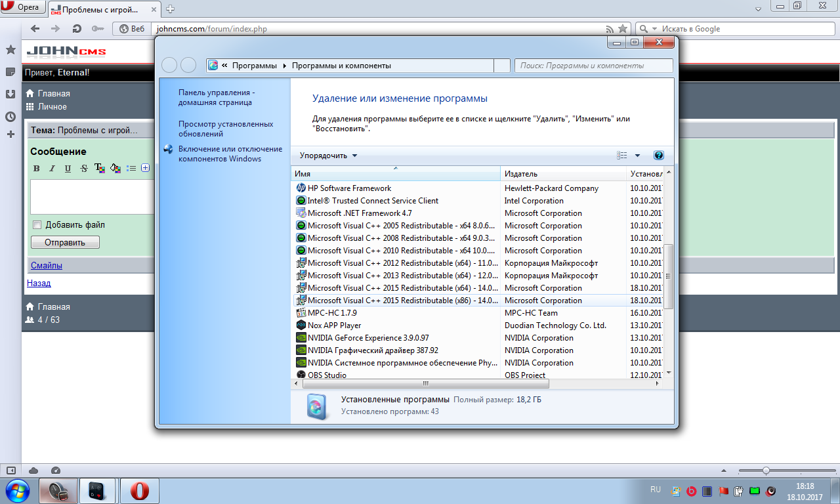Click the Bold formatting icon in message editor
The image size is (840, 504).
[37, 169]
